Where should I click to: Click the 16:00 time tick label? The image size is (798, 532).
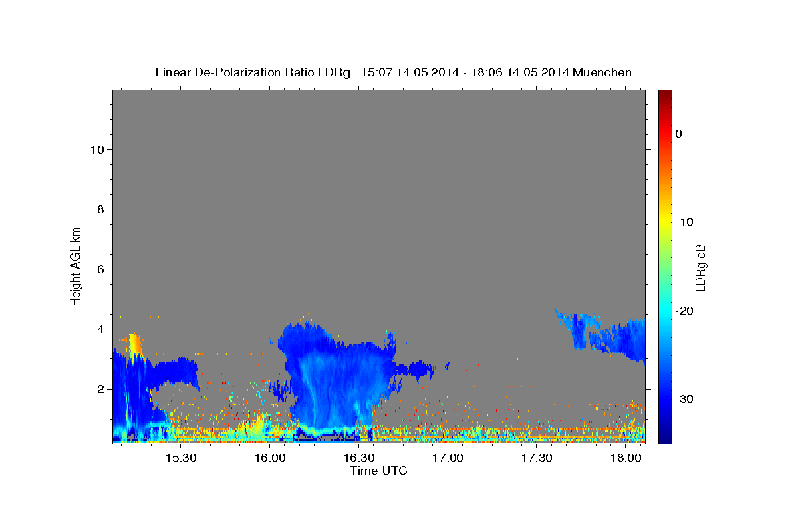point(269,458)
